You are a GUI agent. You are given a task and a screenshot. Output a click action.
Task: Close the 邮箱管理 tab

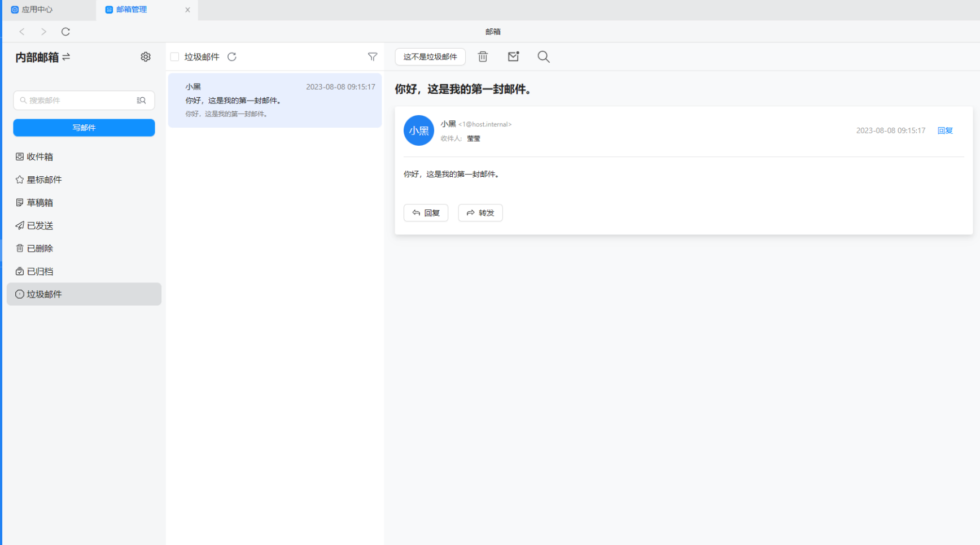(187, 10)
